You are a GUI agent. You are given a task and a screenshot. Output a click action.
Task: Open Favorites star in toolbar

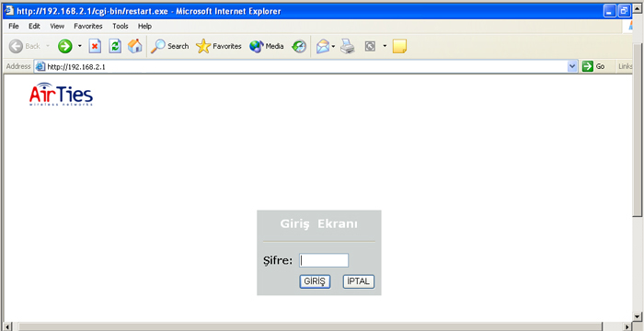coord(219,46)
